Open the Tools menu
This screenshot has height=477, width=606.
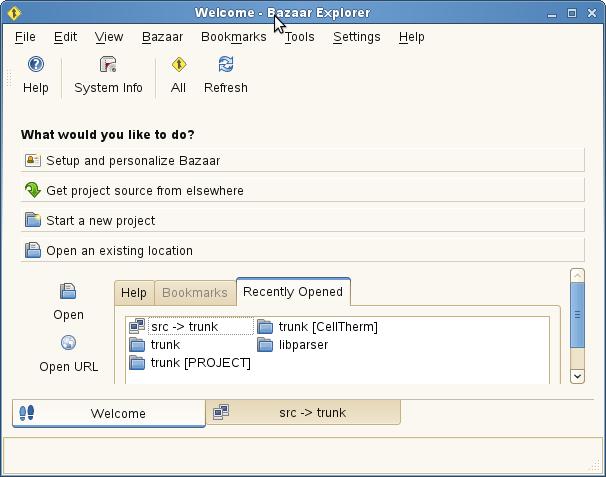[x=300, y=37]
